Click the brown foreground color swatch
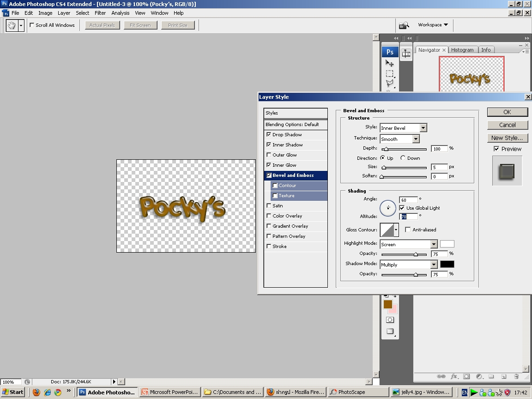This screenshot has height=399, width=532. [x=388, y=304]
